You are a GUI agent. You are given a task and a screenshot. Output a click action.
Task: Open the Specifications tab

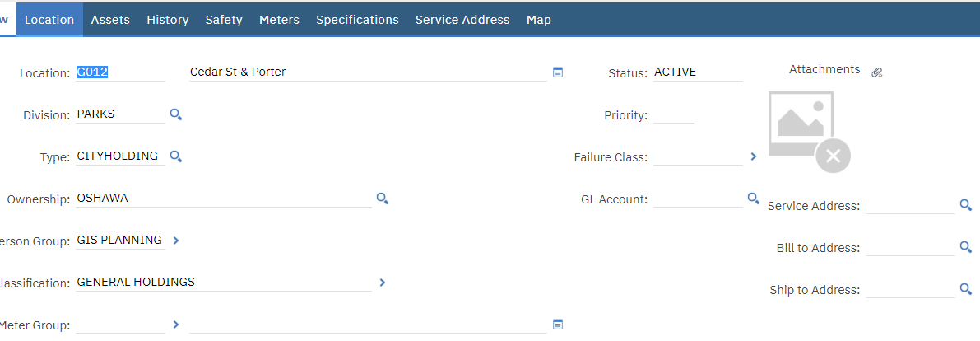point(357,20)
